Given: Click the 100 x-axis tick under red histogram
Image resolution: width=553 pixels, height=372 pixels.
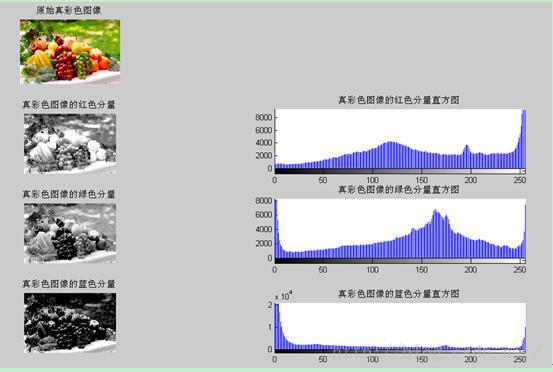Looking at the screenshot, I should pos(372,180).
